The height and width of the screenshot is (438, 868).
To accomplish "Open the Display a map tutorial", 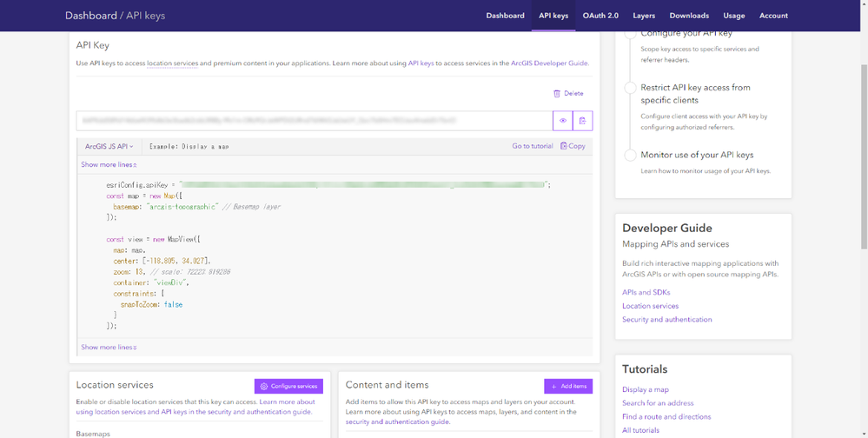I will (646, 390).
